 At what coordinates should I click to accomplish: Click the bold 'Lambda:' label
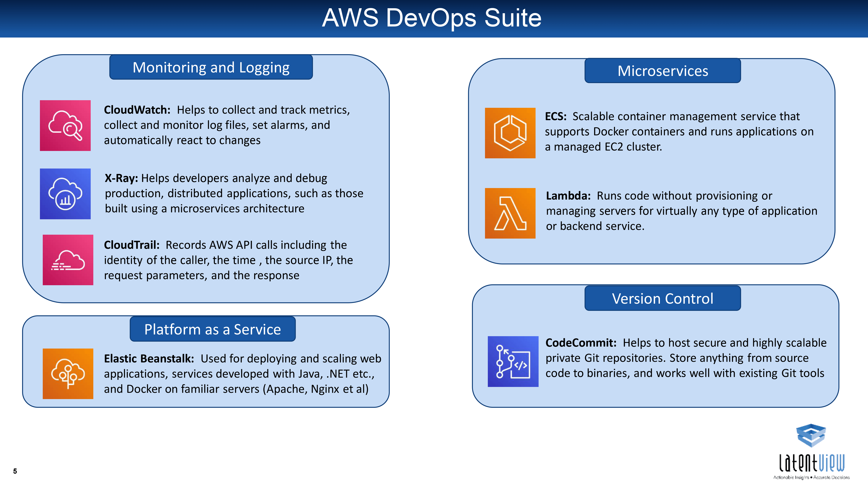click(568, 196)
